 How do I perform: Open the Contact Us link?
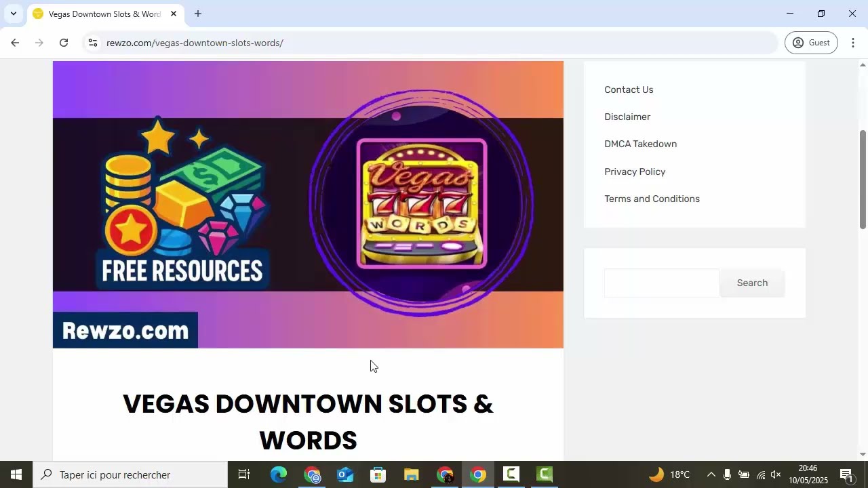(x=629, y=89)
